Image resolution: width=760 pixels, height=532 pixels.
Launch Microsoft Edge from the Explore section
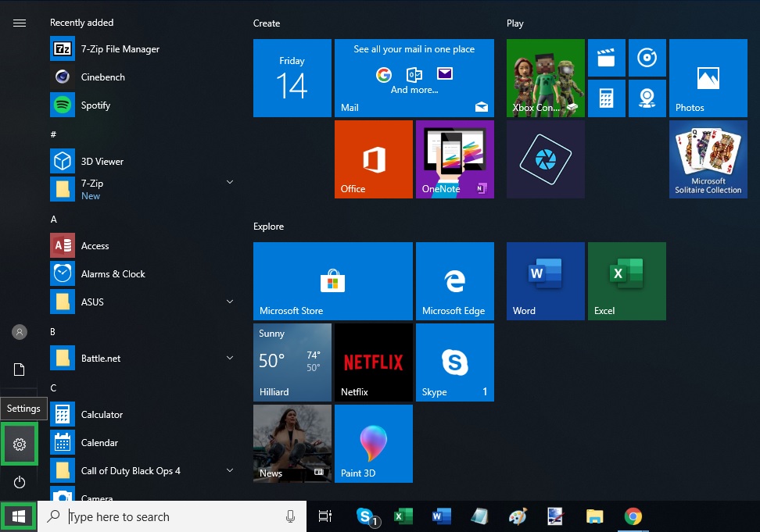[x=454, y=280]
